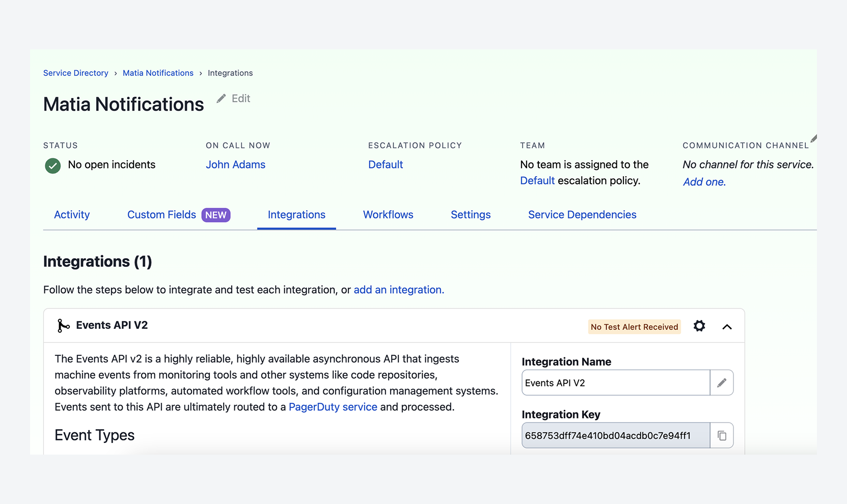Open the Events API V2 settings gear
The height and width of the screenshot is (504, 847).
[699, 326]
